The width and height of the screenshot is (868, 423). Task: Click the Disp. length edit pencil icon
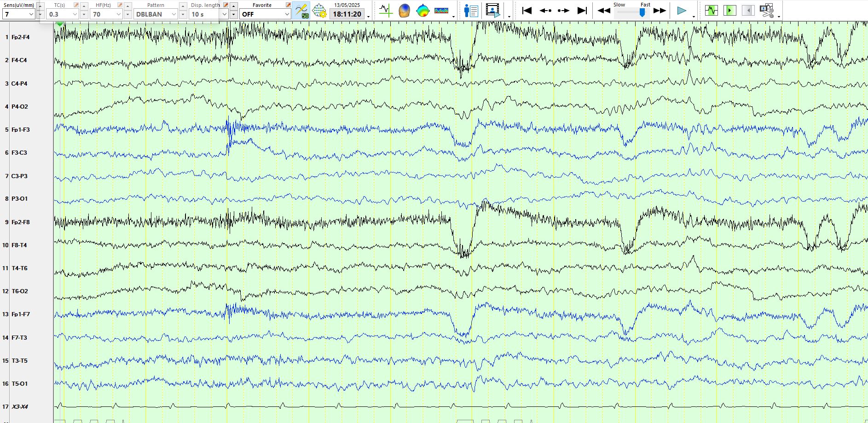[x=226, y=5]
